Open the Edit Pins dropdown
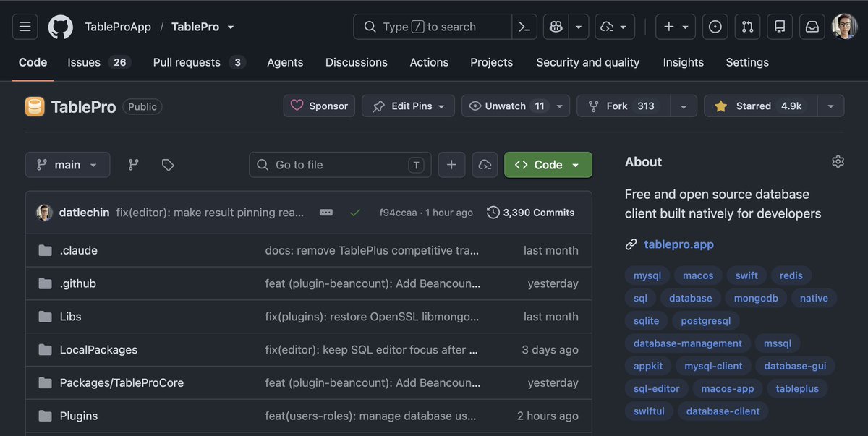This screenshot has height=436, width=868. point(408,106)
